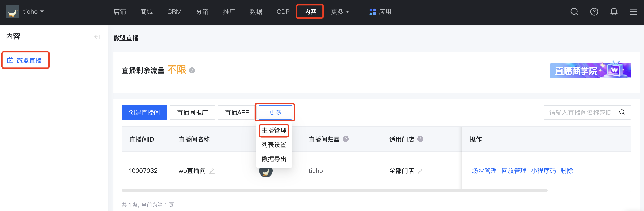This screenshot has height=211, width=644.
Task: Expand the 更多 dropdown in top navigation
Action: 340,12
